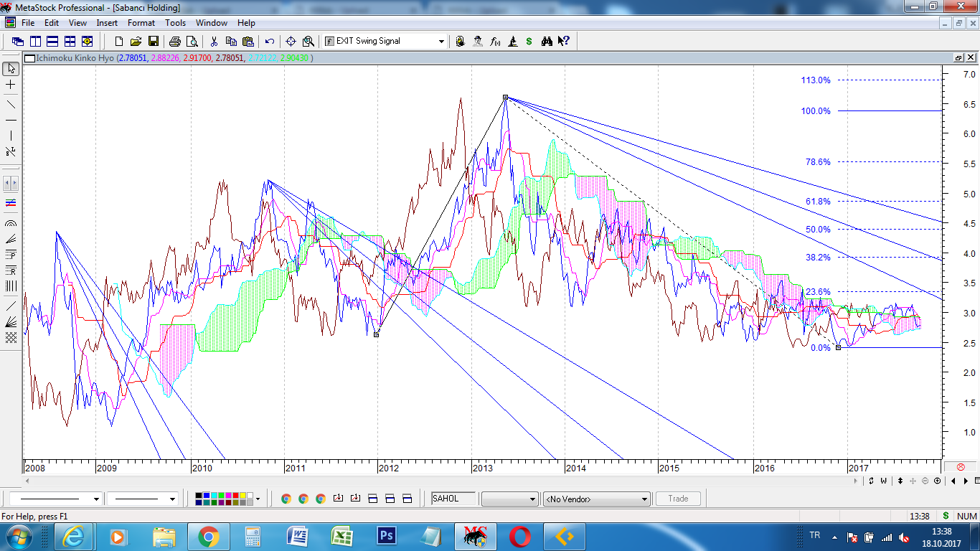
Task: Select the Gann fan tool
Action: click(x=11, y=321)
